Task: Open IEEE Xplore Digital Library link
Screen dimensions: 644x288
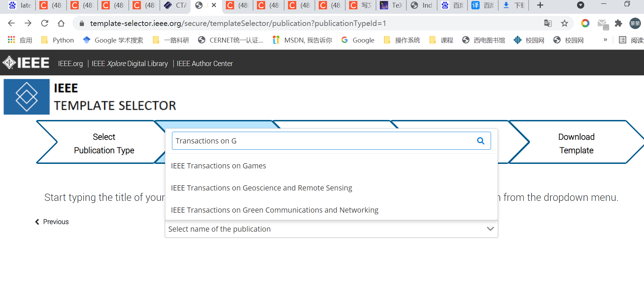Action: click(130, 64)
